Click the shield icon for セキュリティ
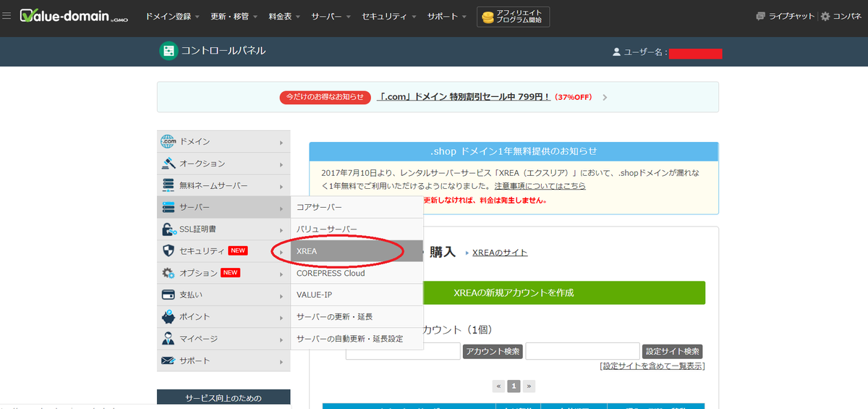Viewport: 868px width, 409px height. 168,251
